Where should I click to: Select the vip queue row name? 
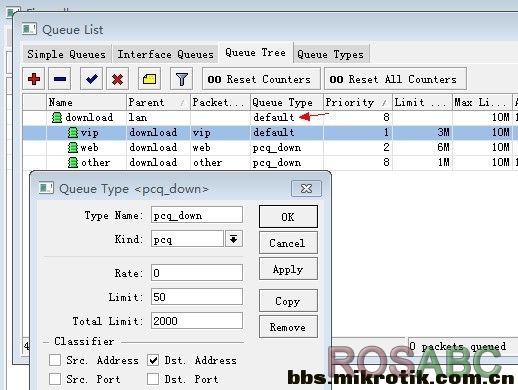89,133
